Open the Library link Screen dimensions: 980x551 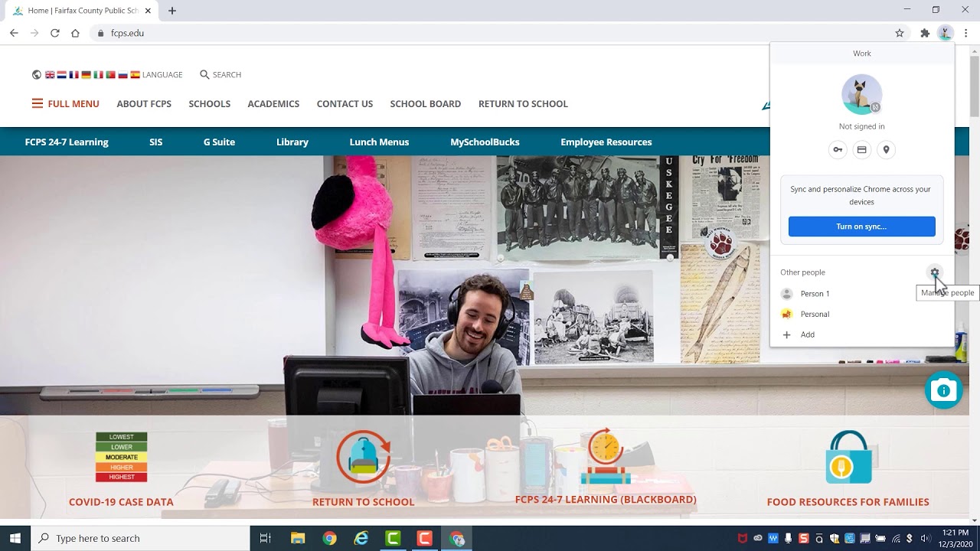(x=292, y=142)
